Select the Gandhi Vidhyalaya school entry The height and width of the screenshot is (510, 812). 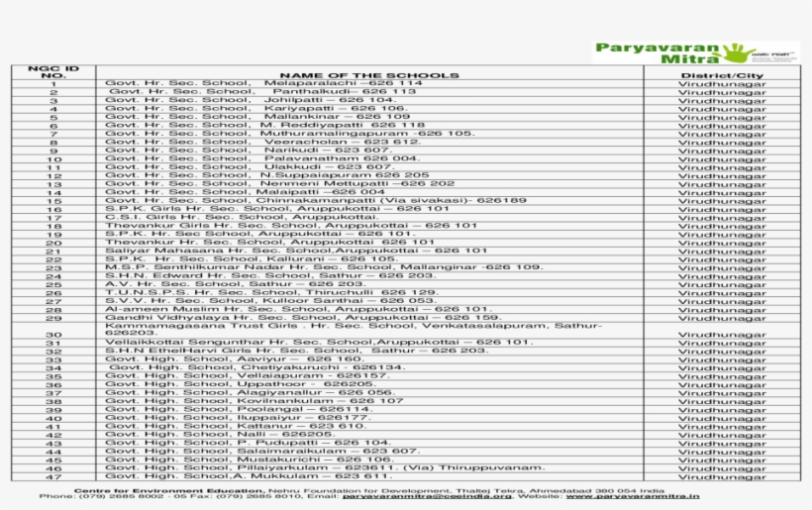[302, 317]
